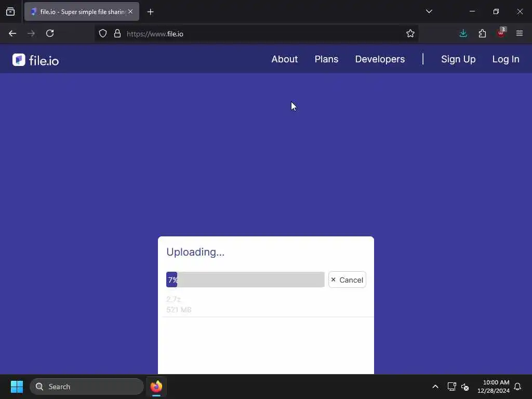The image size is (532, 399).
Task: Reload the page with refresh icon
Action: point(50,34)
